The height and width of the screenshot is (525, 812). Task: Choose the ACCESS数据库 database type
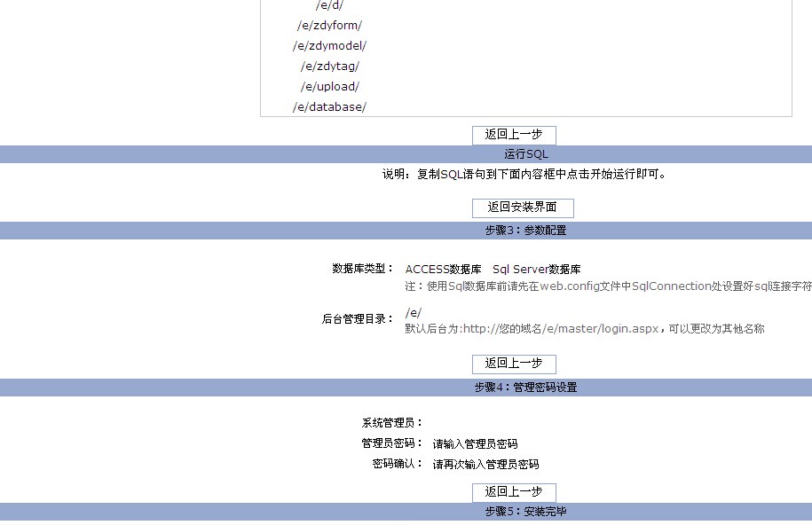click(443, 270)
